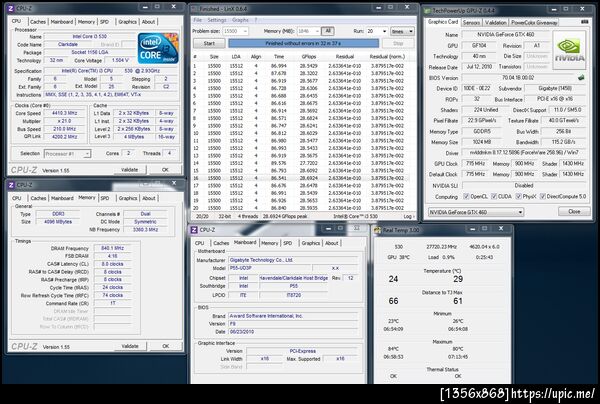Open About tab in the Memory CPU-Z window

pyautogui.click(x=149, y=198)
